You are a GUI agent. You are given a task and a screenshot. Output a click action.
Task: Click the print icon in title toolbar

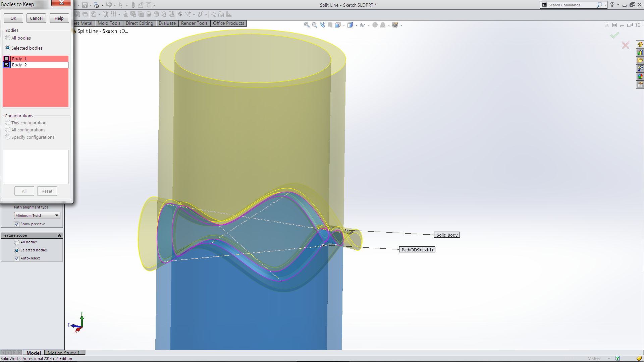coord(97,5)
